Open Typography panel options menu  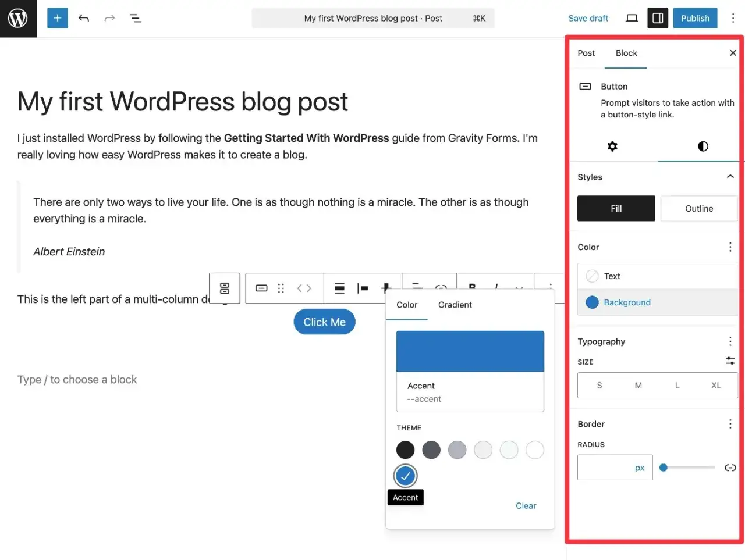click(730, 341)
